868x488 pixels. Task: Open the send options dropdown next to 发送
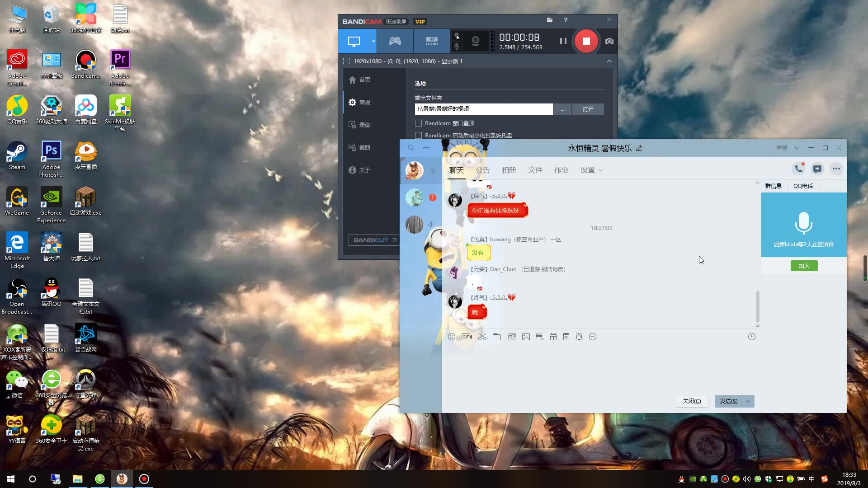(x=748, y=401)
